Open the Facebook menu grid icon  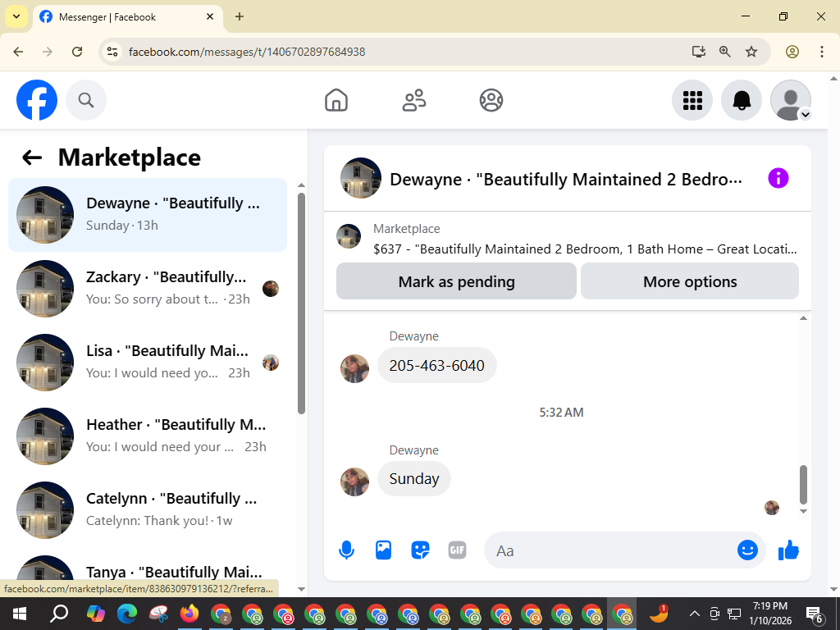(x=692, y=100)
